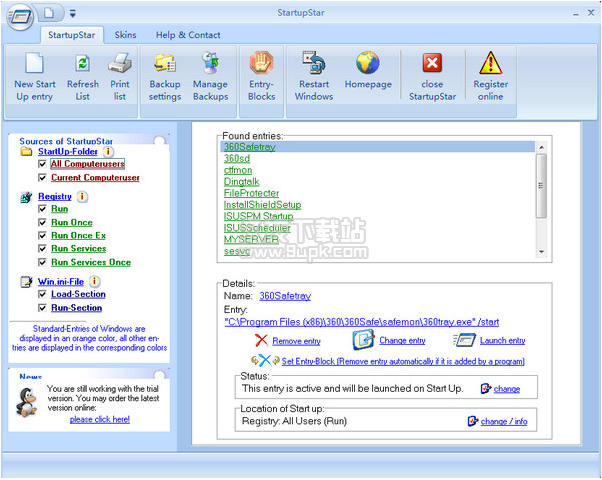The height and width of the screenshot is (480, 602).
Task: Click close StartupStar red X icon
Action: point(432,63)
